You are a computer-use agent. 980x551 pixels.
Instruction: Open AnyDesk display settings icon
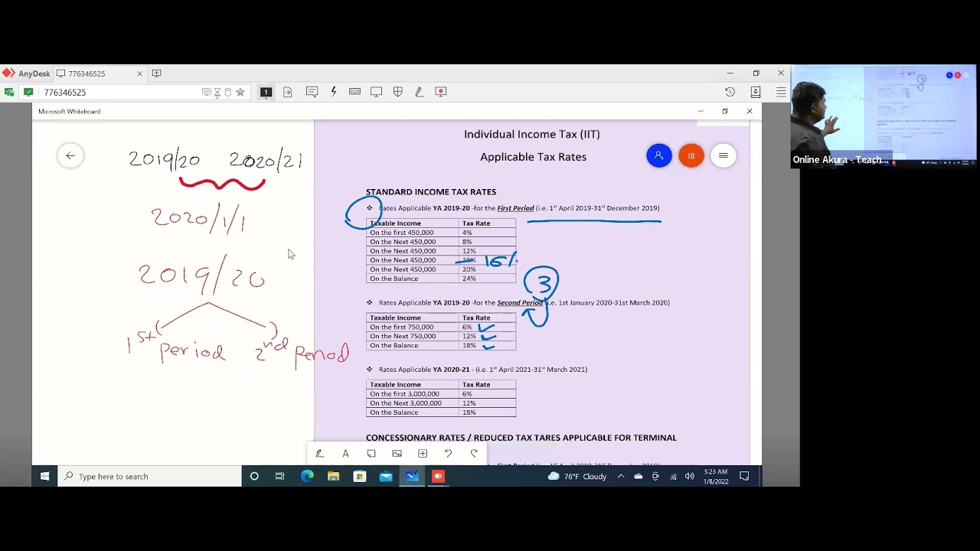pos(376,92)
